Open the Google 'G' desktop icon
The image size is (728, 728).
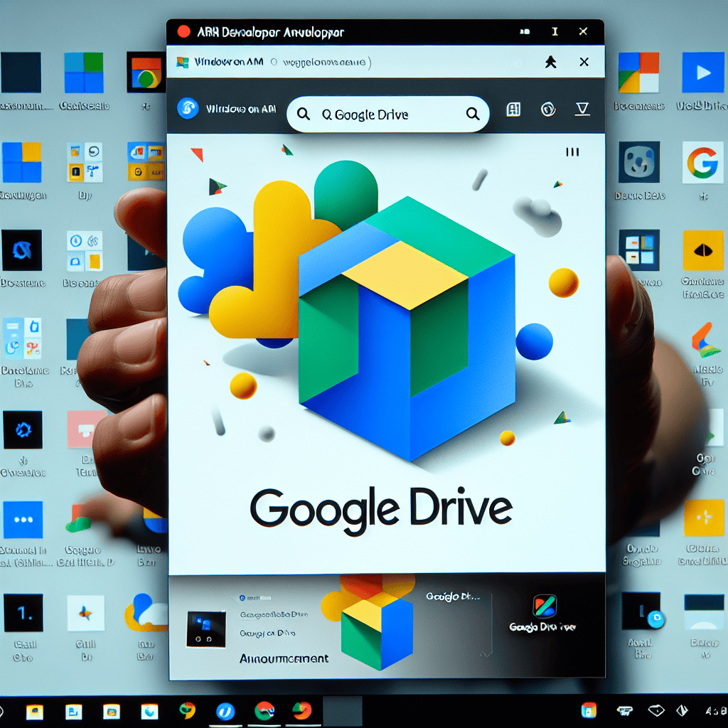(703, 163)
